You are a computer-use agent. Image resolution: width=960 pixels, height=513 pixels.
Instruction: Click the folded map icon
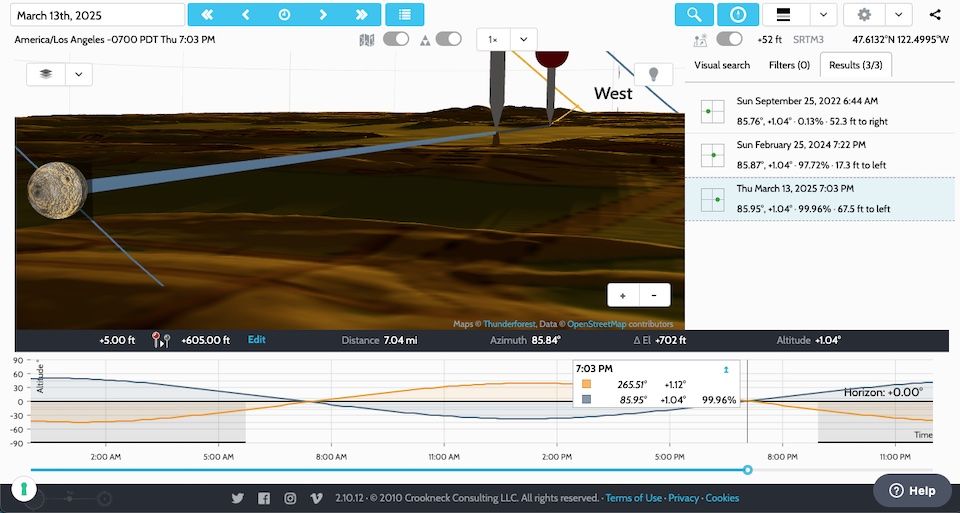pos(367,40)
